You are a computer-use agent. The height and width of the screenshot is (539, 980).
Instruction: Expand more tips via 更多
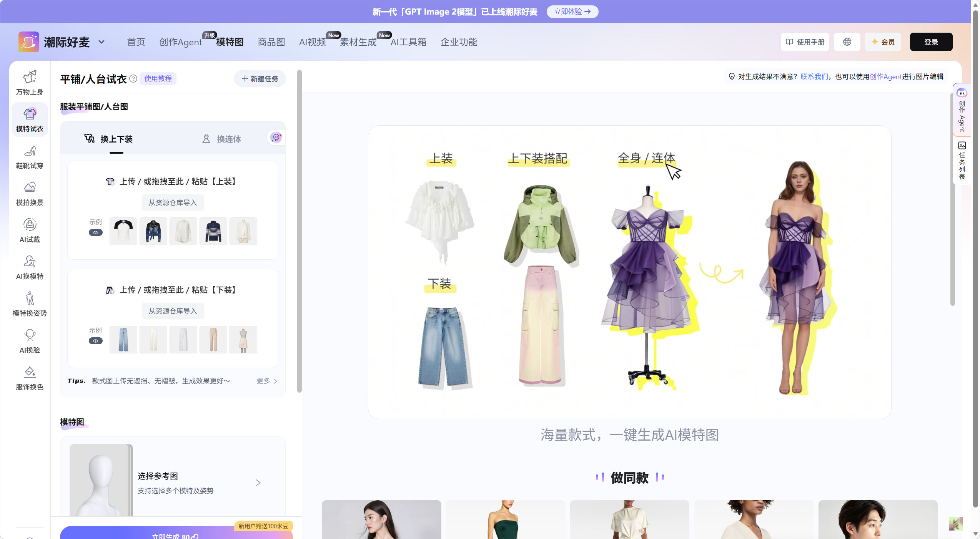click(x=267, y=381)
